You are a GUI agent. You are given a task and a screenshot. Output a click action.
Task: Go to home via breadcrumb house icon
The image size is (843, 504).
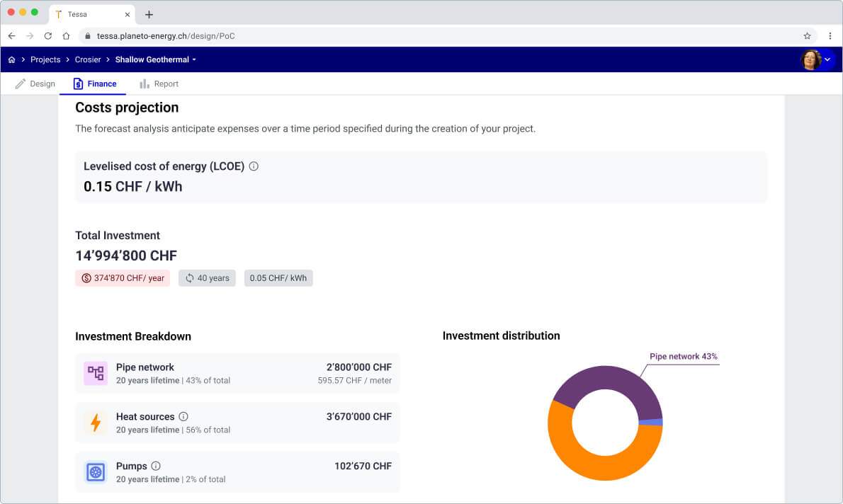tap(11, 60)
